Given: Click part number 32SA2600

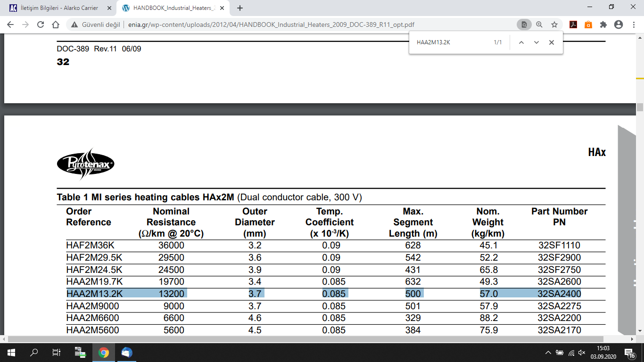Looking at the screenshot, I should 560,282.
